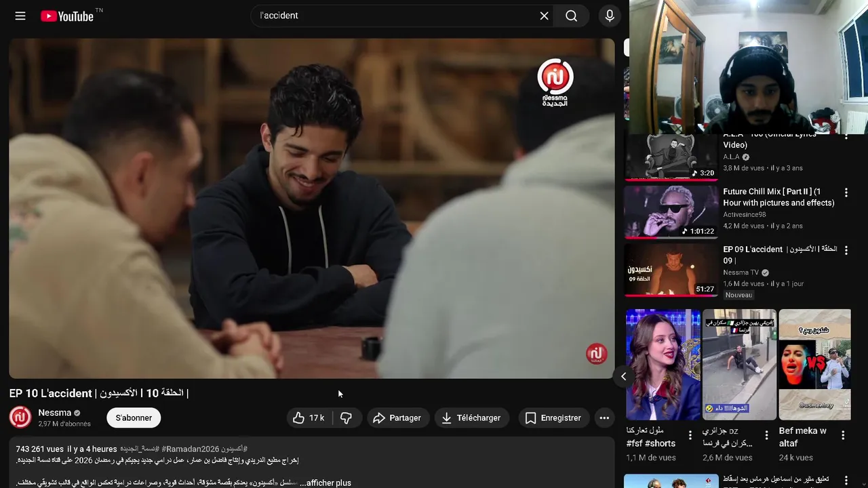Open the #fsf #shorts title
Viewport: 868px width, 488px height.
(x=651, y=436)
